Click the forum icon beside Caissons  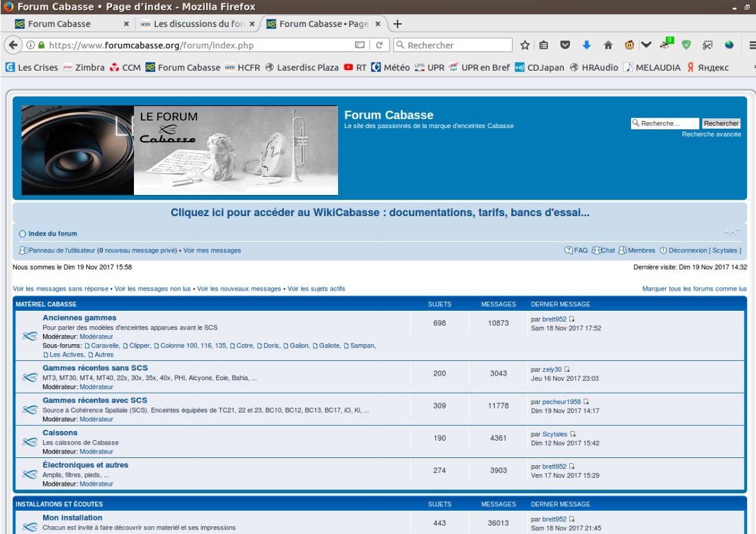pyautogui.click(x=30, y=441)
